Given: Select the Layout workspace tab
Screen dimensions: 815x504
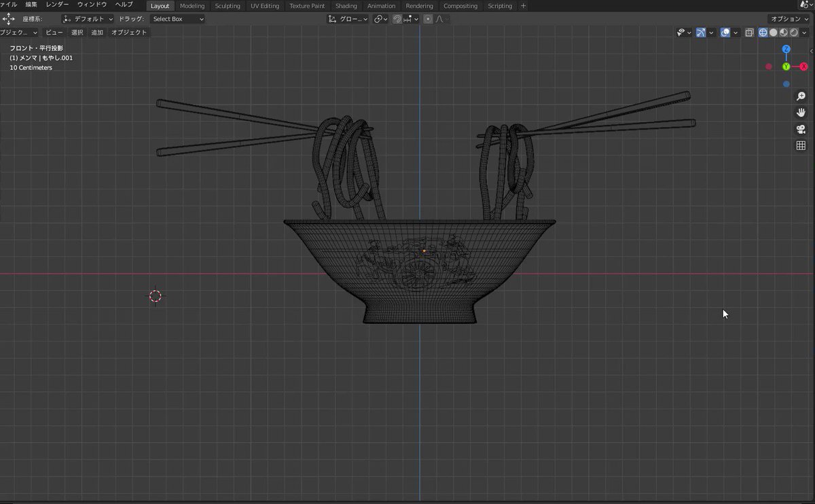Looking at the screenshot, I should (x=160, y=5).
